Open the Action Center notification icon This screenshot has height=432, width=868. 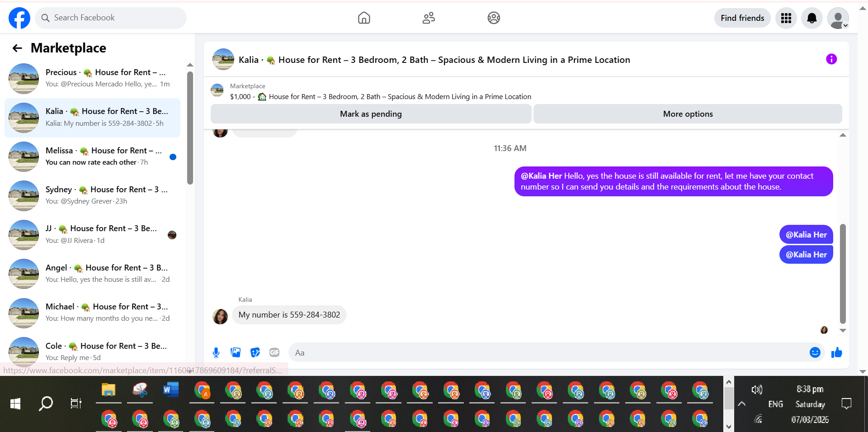click(x=846, y=404)
